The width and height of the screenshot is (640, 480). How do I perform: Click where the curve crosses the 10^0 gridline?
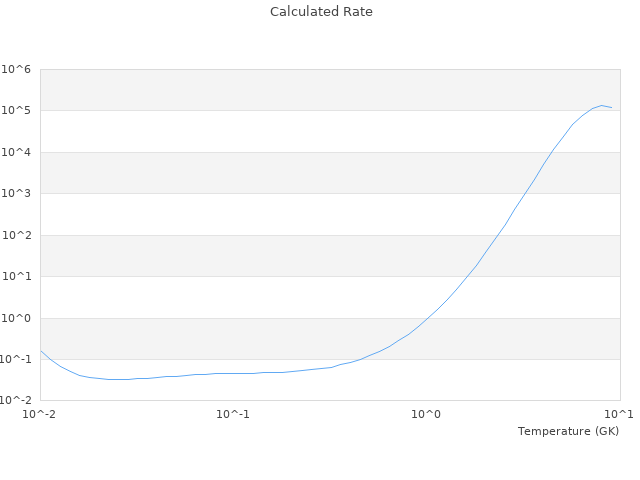click(427, 318)
